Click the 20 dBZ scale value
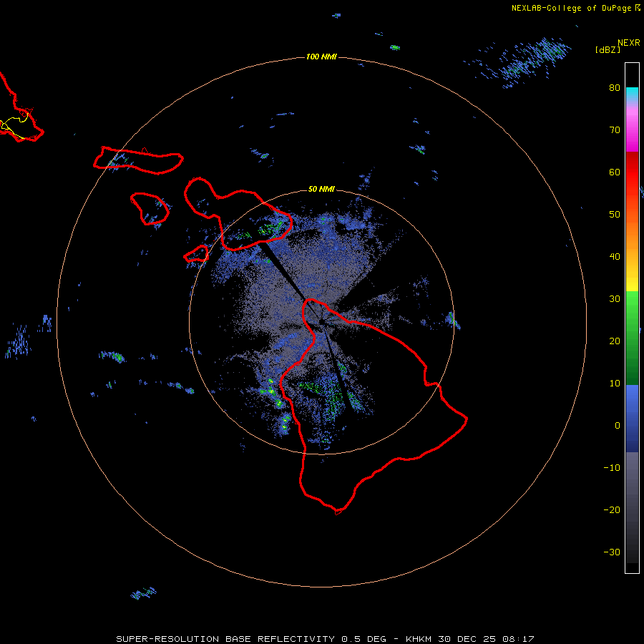 (615, 341)
